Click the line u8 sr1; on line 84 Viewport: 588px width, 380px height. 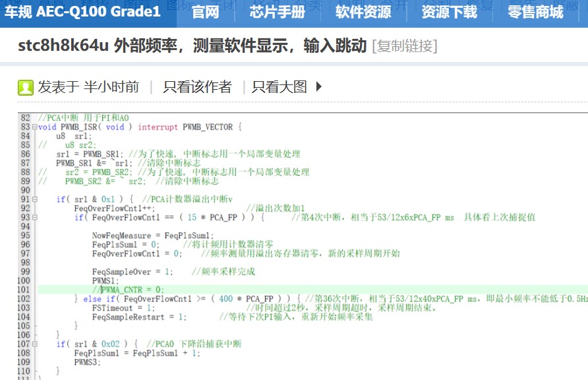pyautogui.click(x=74, y=136)
